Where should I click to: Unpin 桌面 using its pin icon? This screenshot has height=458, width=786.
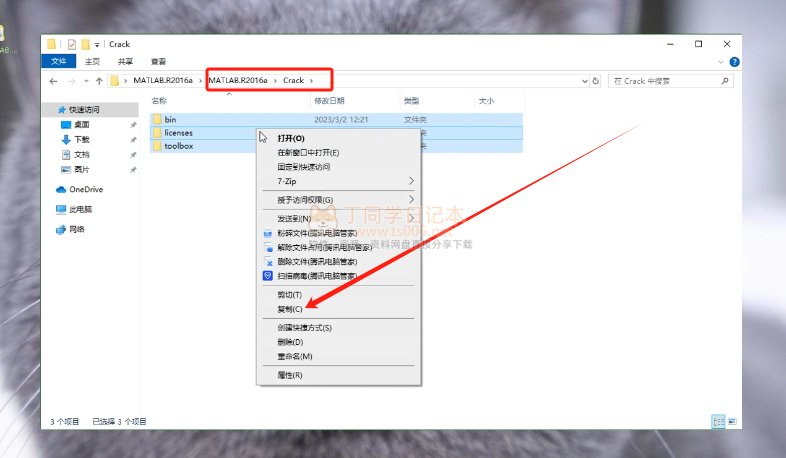point(133,125)
